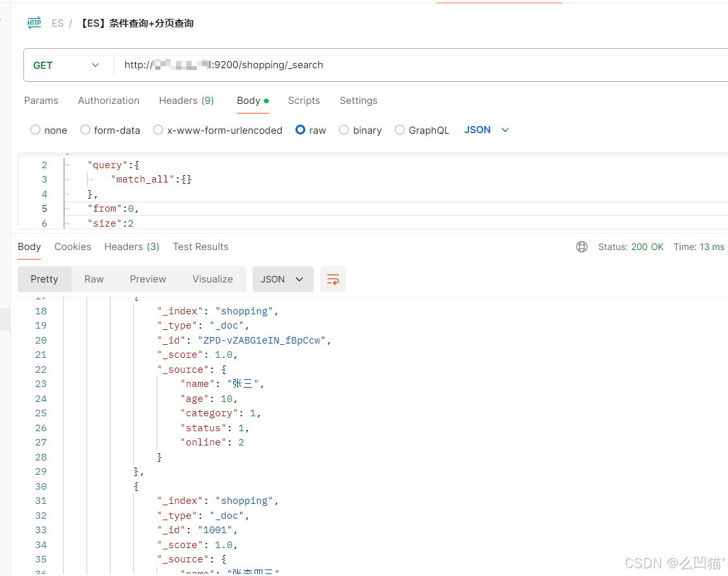Select the form-data radio option
The image size is (728, 576).
point(85,130)
